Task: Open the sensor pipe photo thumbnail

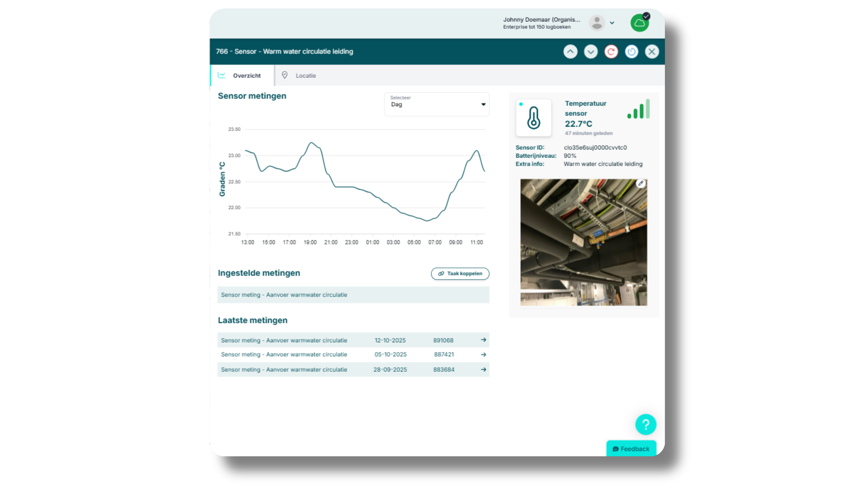Action: pyautogui.click(x=584, y=242)
